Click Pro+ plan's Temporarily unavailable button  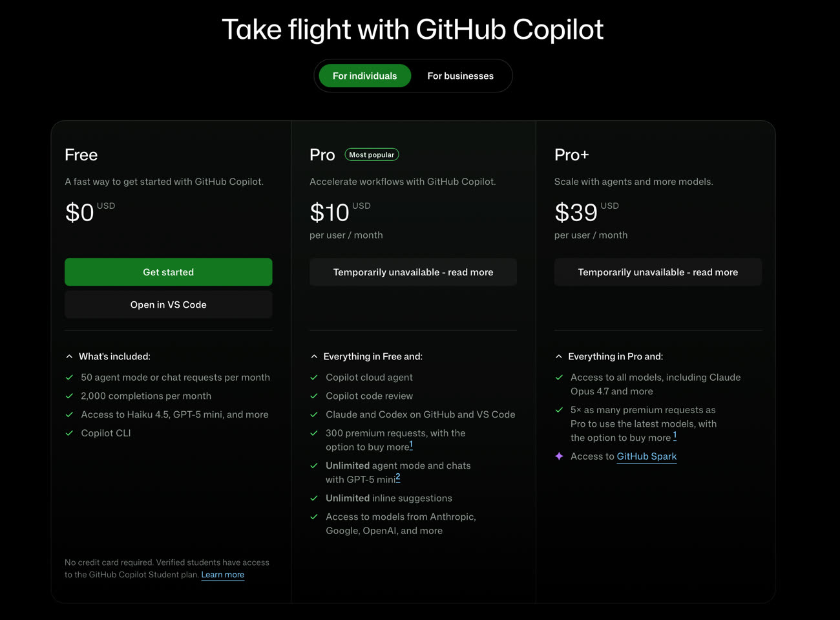coord(658,272)
